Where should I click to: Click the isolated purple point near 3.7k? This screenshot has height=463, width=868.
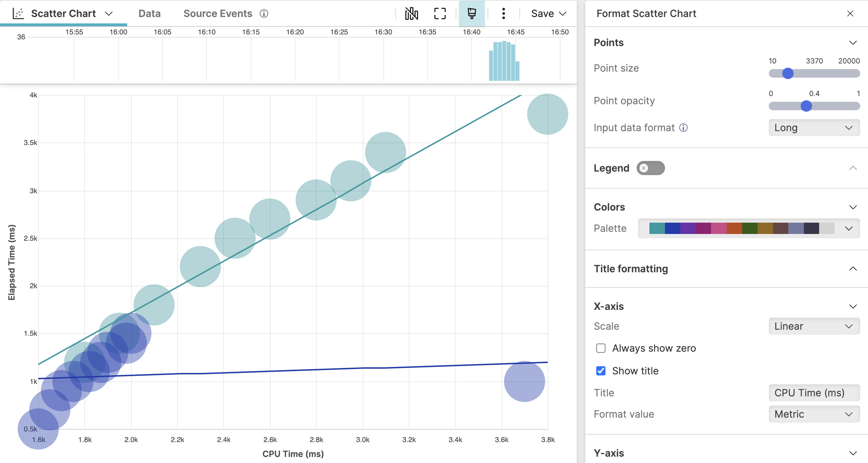524,381
